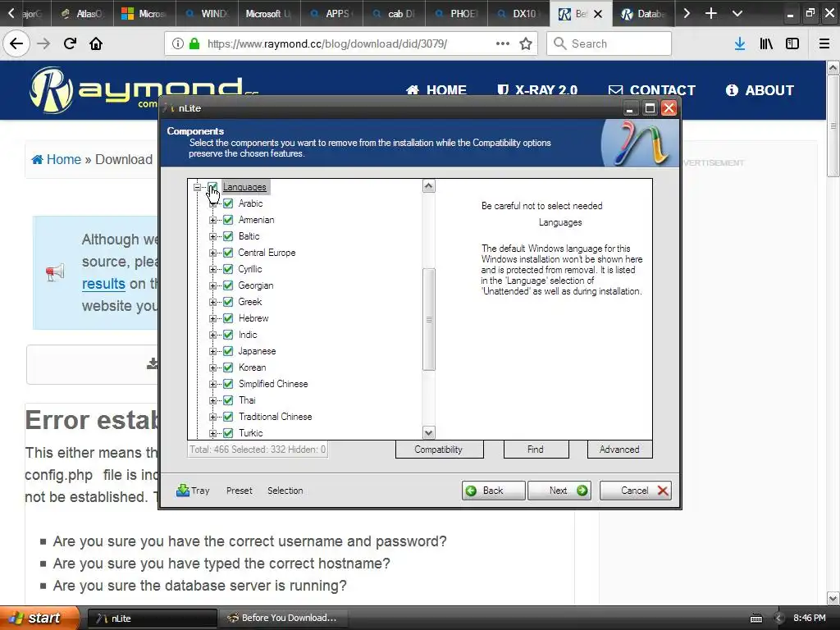Switch to the DX10 tab
The image size is (840, 630).
518,13
